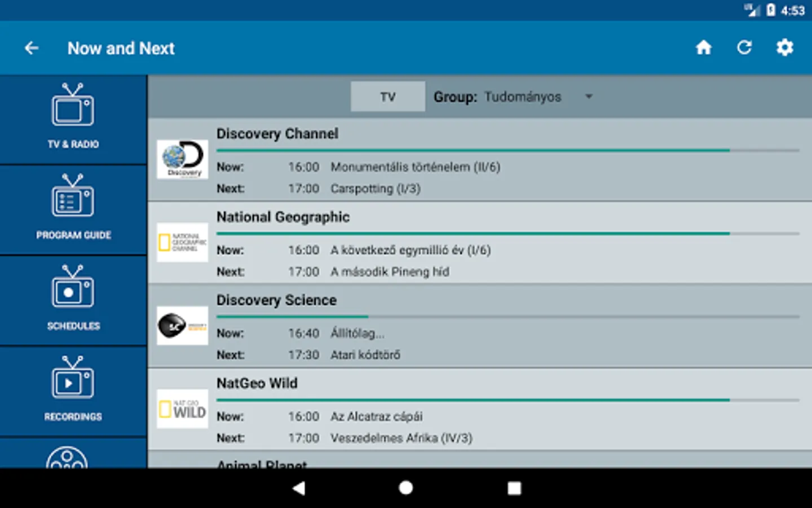The image size is (812, 508).
Task: Click the Now and Next title
Action: point(121,49)
